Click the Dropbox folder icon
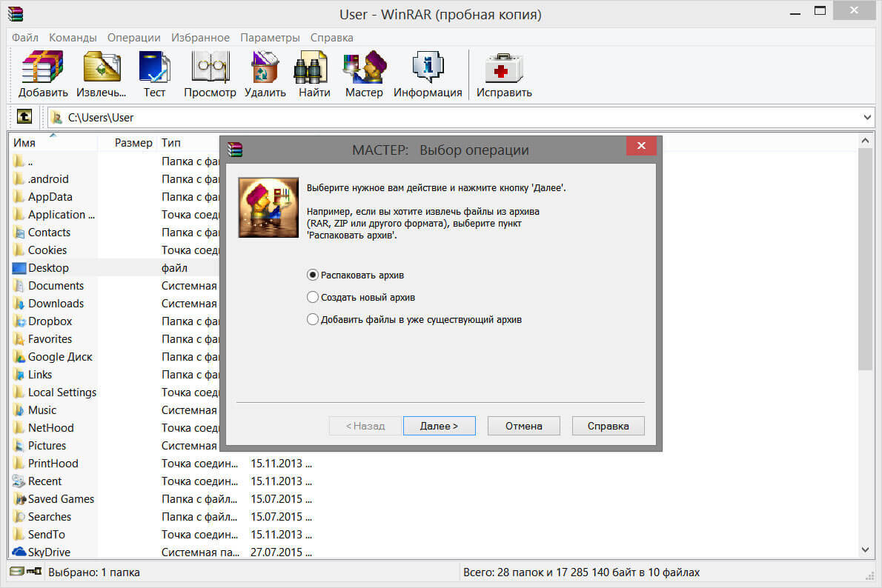The image size is (882, 588). pos(19,321)
